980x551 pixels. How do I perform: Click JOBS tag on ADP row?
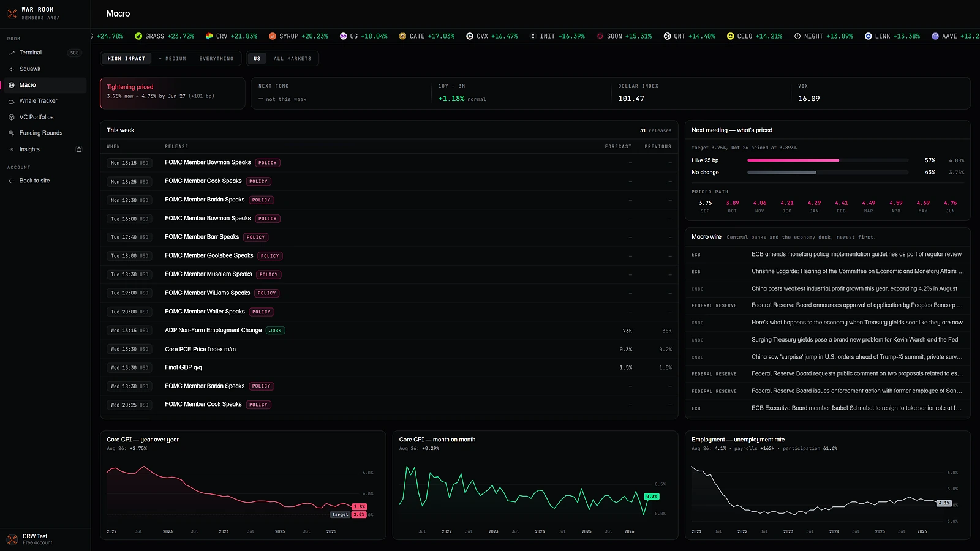click(276, 331)
